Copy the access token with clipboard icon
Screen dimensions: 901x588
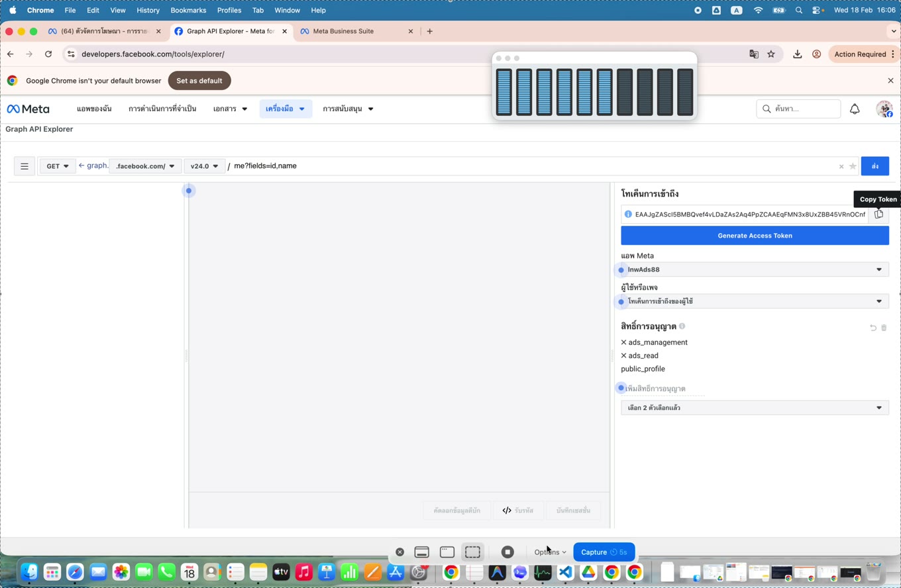tap(878, 214)
